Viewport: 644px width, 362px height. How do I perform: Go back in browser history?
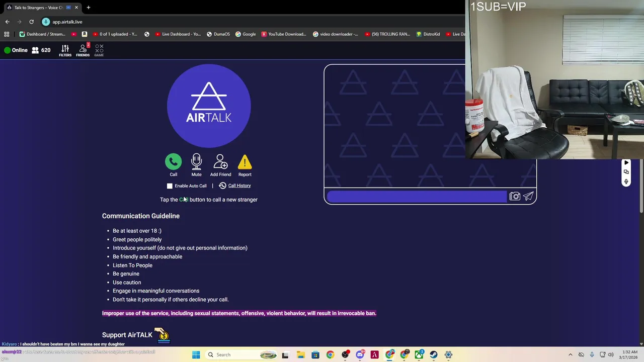[x=7, y=22]
